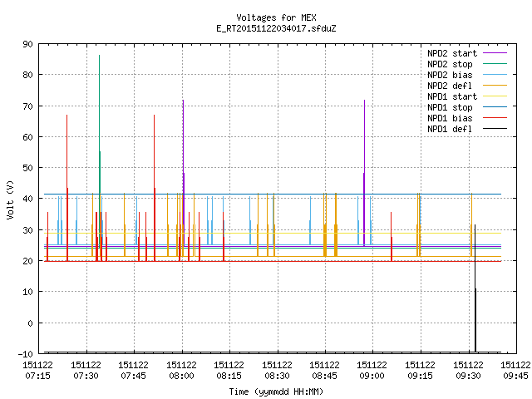Click the x-axis tick label 07:30
The height and width of the screenshot is (399, 532).
pos(86,377)
